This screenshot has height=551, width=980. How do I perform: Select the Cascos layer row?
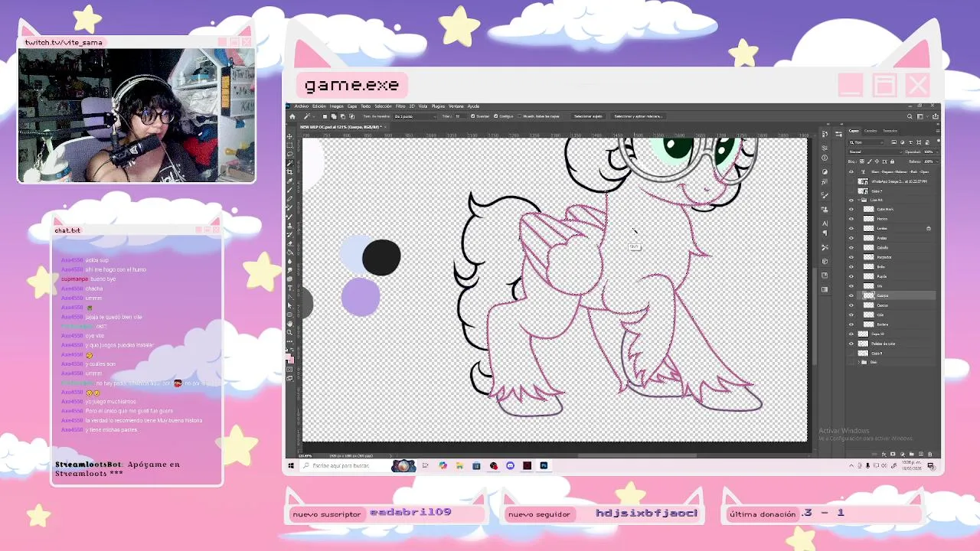pyautogui.click(x=892, y=305)
